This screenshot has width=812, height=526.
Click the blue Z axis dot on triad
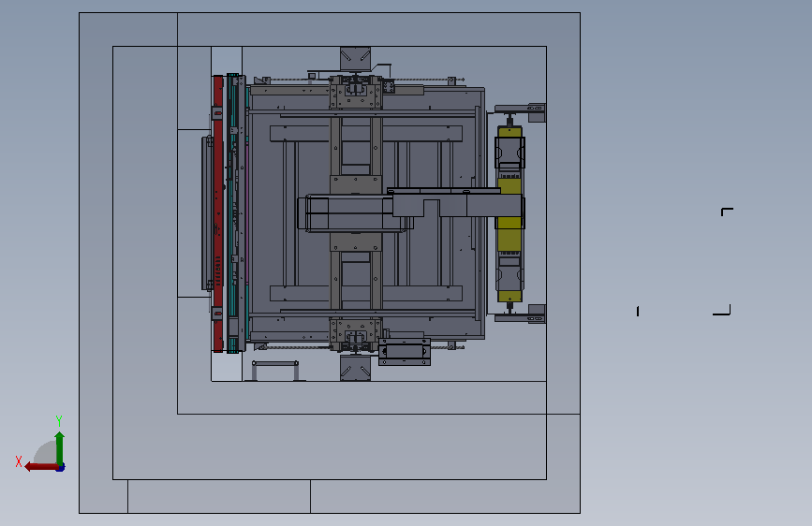click(61, 468)
